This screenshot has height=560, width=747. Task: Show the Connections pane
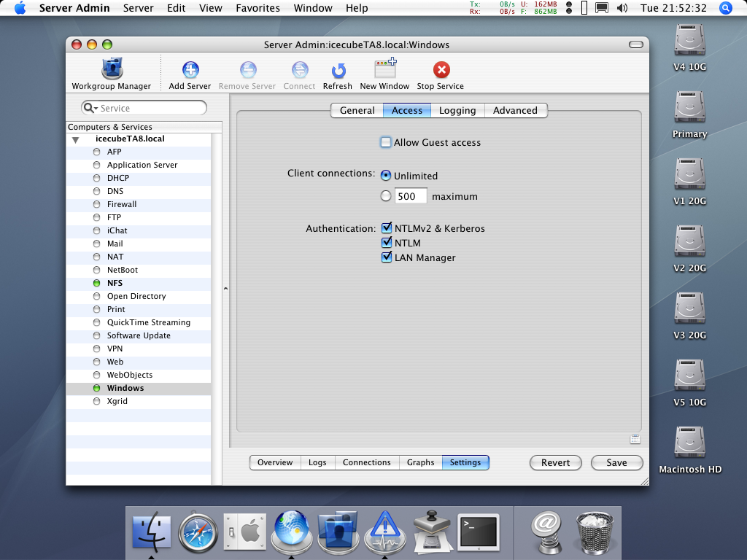point(367,462)
